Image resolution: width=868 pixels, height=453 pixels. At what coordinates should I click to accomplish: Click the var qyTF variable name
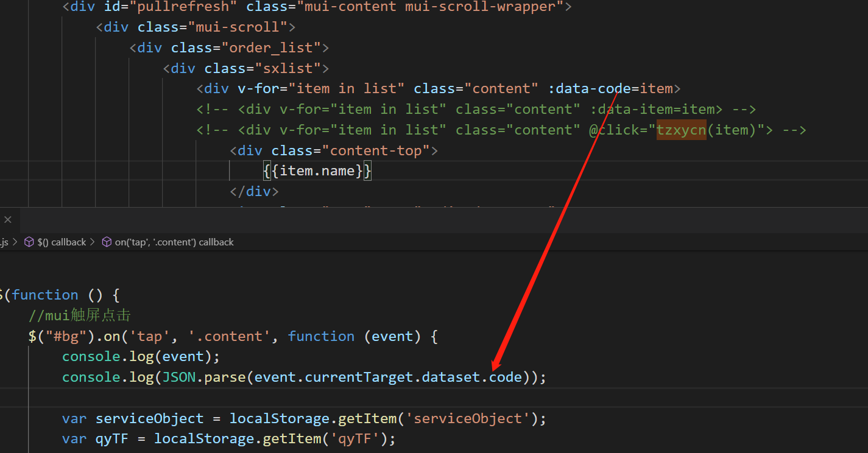click(112, 439)
